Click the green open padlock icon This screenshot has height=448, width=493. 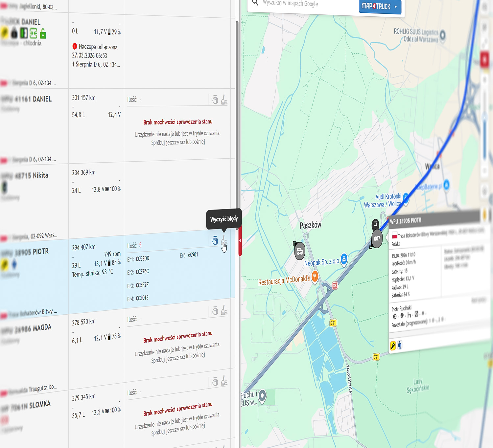(x=43, y=33)
